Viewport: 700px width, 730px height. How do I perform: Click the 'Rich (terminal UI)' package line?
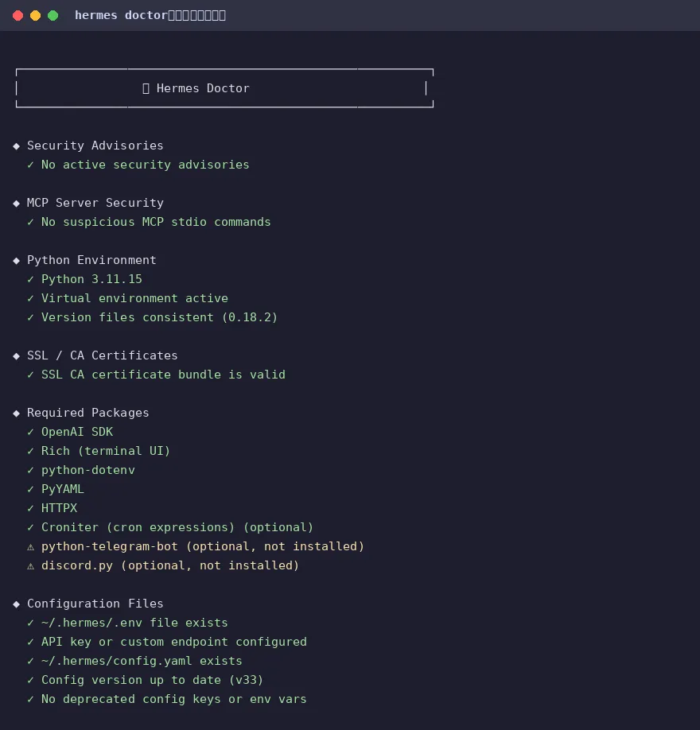(106, 451)
